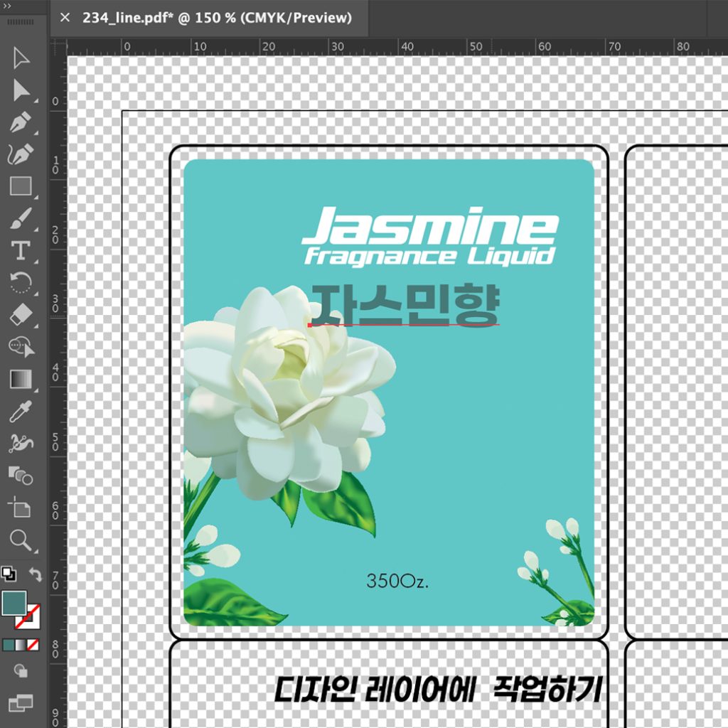Select the Eraser tool
The image size is (728, 728).
tap(21, 315)
